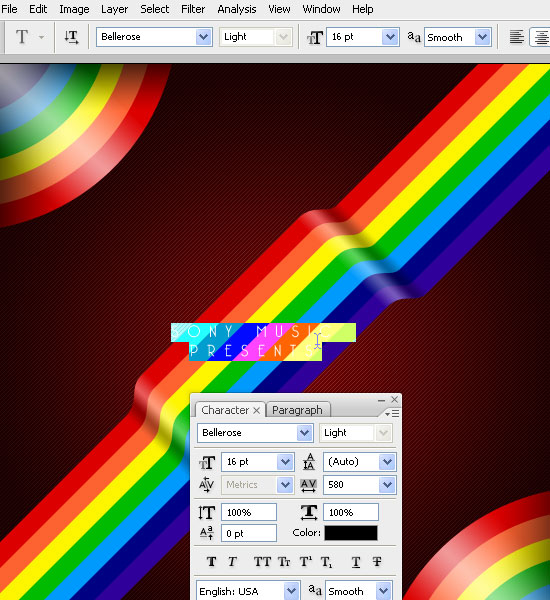Click the selected SONY MUSIC text line
The height and width of the screenshot is (600, 550).
[263, 332]
